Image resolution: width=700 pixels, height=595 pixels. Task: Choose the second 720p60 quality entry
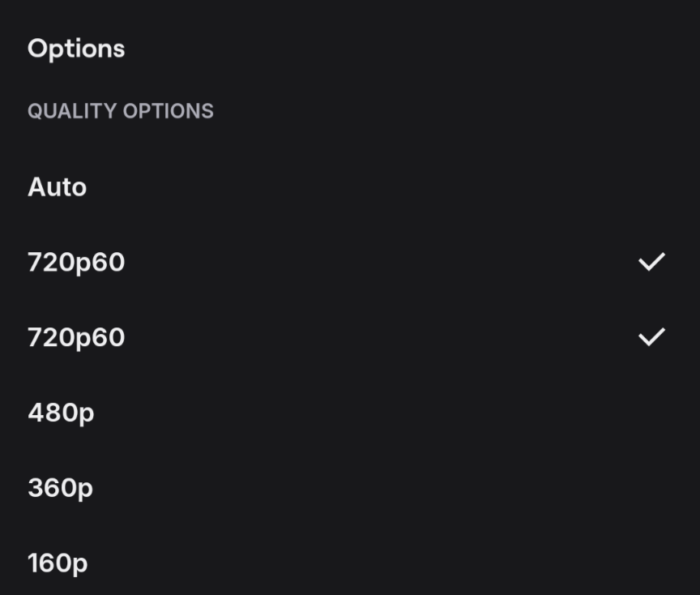pyautogui.click(x=76, y=337)
